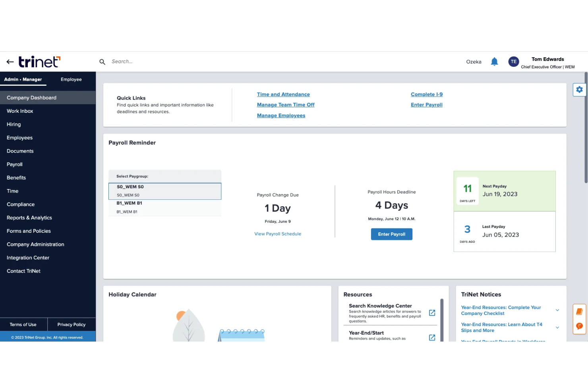Select S0_WEM S0 paygroup
This screenshot has height=392, width=588.
point(165,191)
